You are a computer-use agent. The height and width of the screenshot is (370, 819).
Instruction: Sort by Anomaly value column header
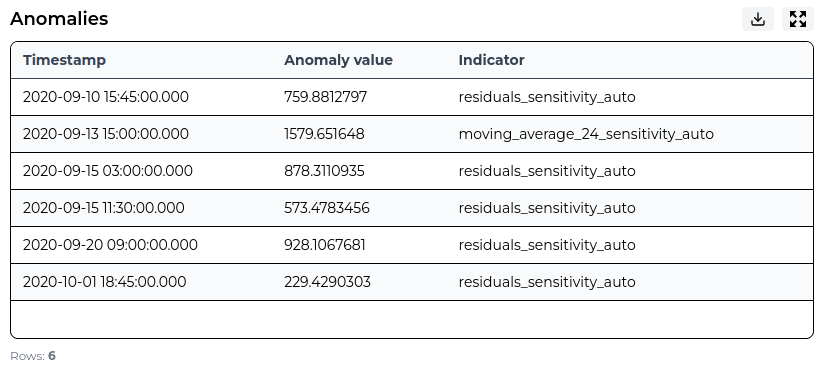coord(338,60)
